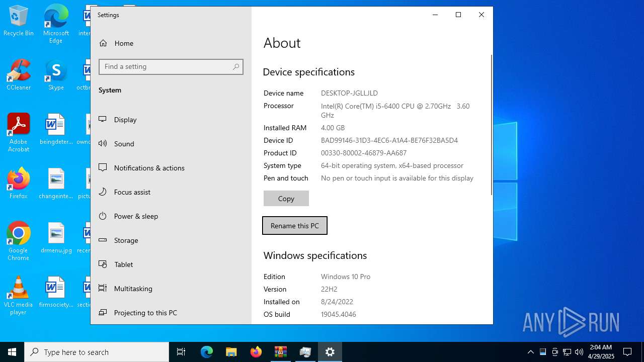The height and width of the screenshot is (362, 644).
Task: Open Tablet settings
Action: click(x=171, y=264)
